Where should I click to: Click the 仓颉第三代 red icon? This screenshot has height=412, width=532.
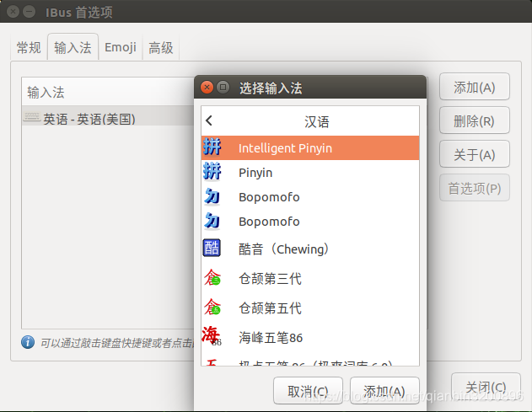pyautogui.click(x=212, y=277)
